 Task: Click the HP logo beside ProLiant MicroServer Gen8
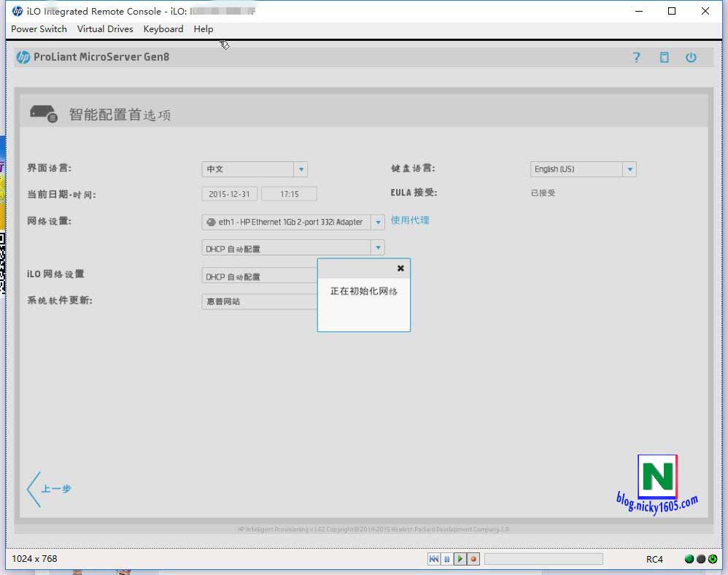point(23,57)
